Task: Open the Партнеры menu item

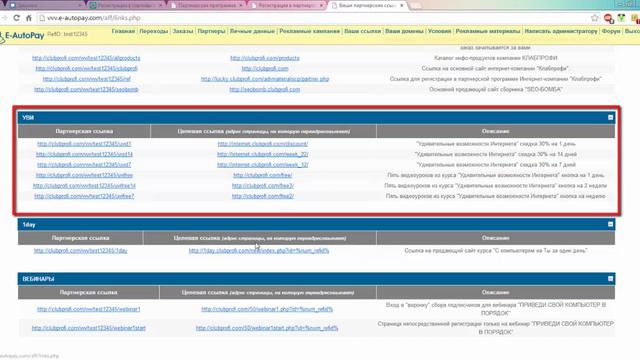Action: pos(211,31)
